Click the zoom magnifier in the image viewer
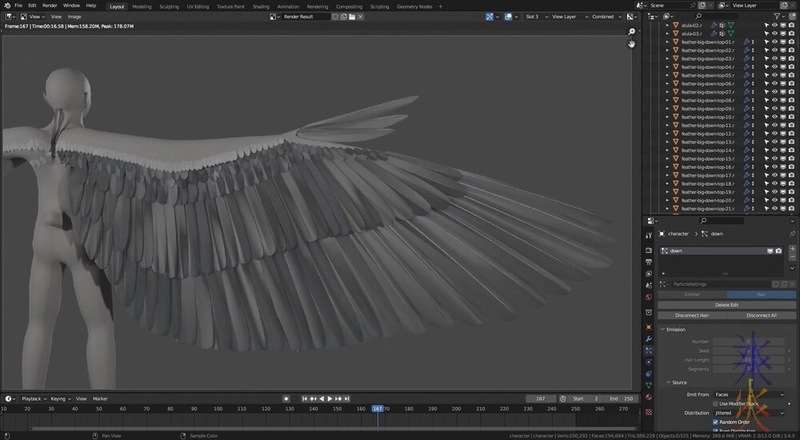The image size is (800, 440). point(632,32)
